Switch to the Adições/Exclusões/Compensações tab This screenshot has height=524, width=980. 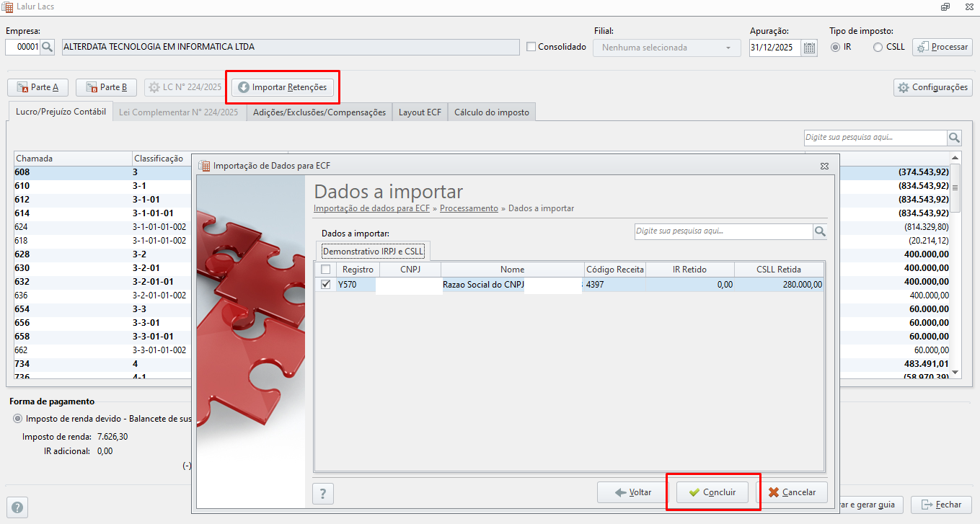[319, 112]
